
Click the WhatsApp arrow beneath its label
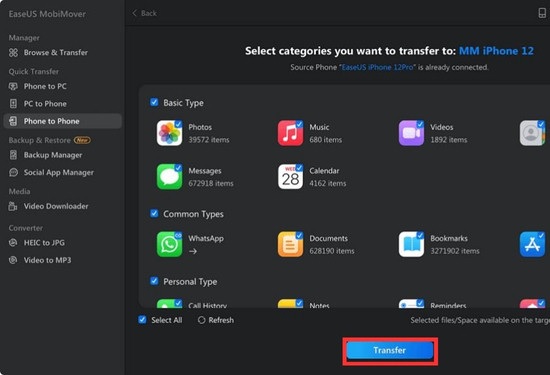[x=193, y=251]
